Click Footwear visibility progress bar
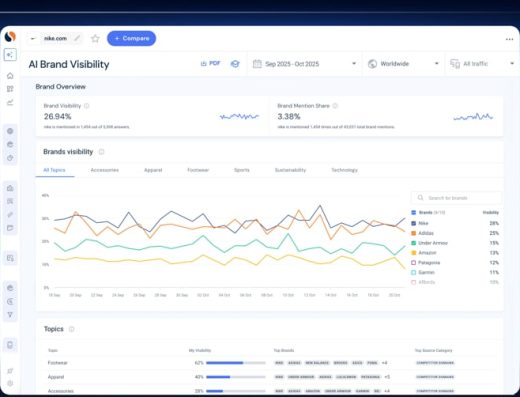This screenshot has height=397, width=520. click(236, 363)
